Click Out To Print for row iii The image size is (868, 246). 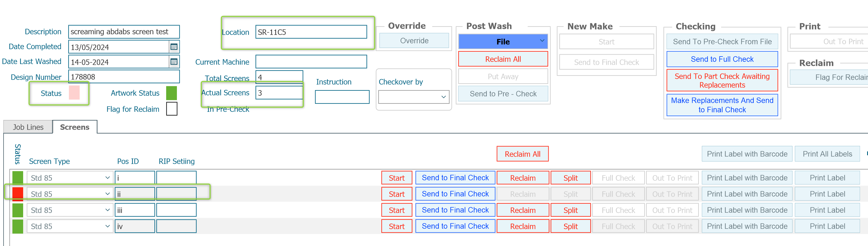tap(672, 210)
